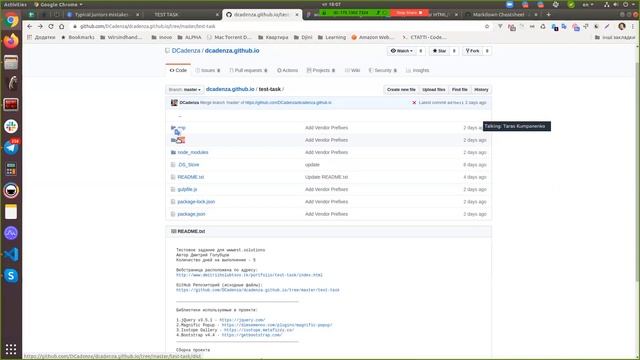640x360 pixels.
Task: Go to dcadenza.github.io root in breadcrumb
Action: click(x=230, y=89)
